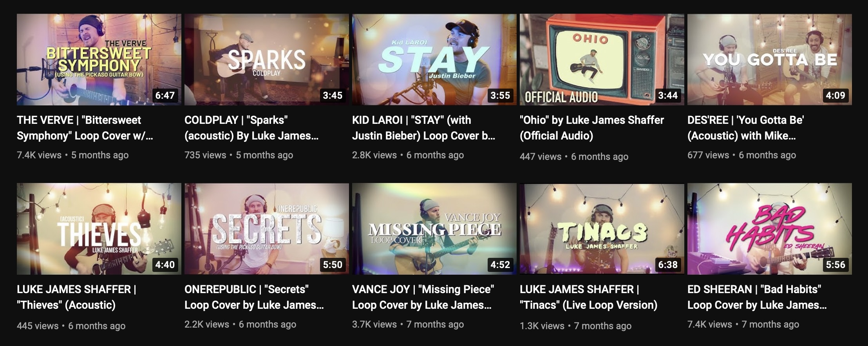Image resolution: width=868 pixels, height=346 pixels.
Task: Open the Coldplay Sparks video thumbnail
Action: coord(266,60)
